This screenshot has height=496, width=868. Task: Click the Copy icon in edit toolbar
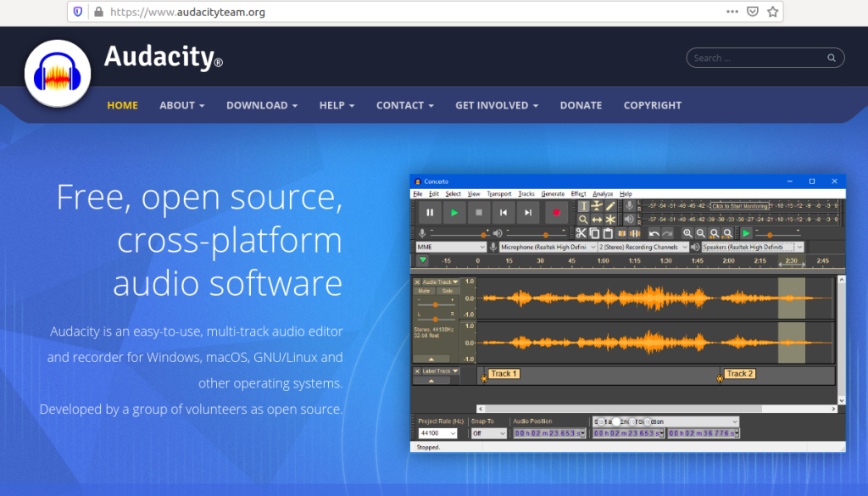pos(594,234)
